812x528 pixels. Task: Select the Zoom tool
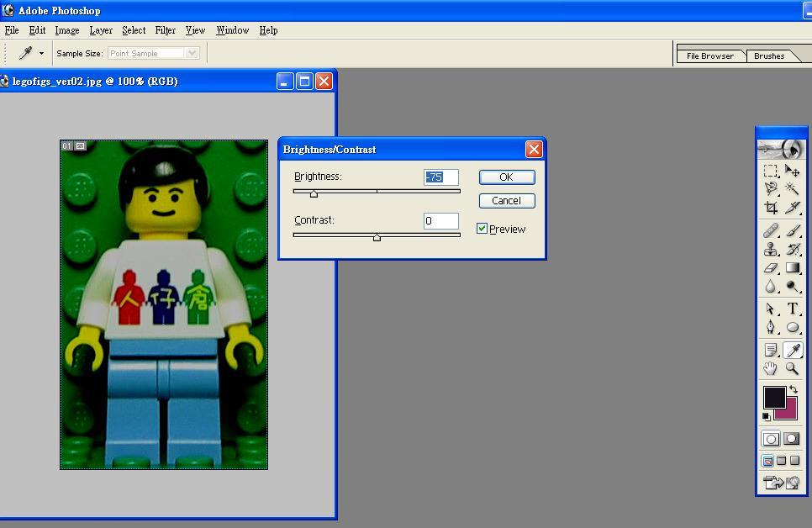pos(792,368)
